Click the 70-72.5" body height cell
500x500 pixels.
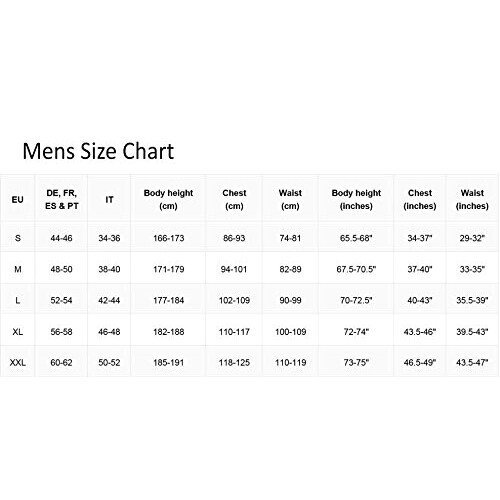[x=356, y=300]
